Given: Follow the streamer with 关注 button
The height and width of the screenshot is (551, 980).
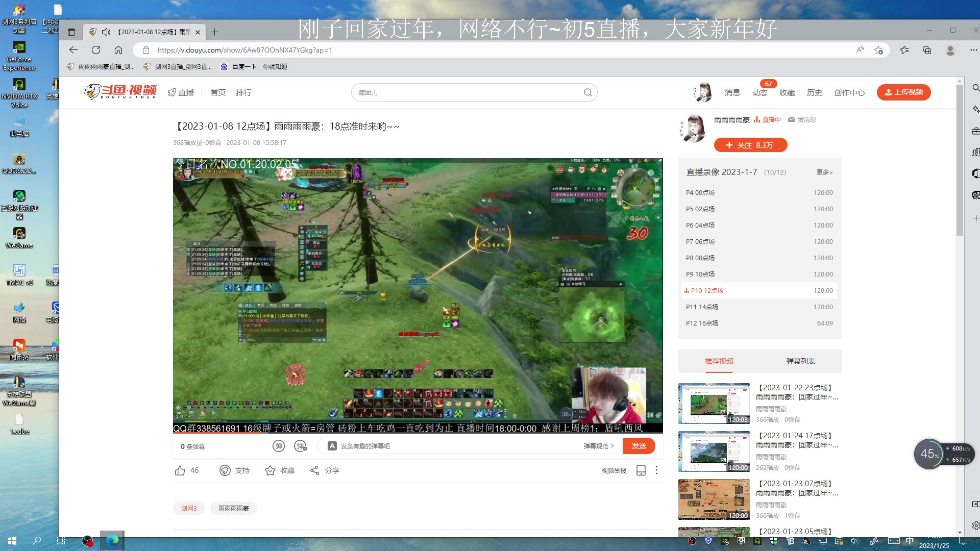Looking at the screenshot, I should [750, 145].
